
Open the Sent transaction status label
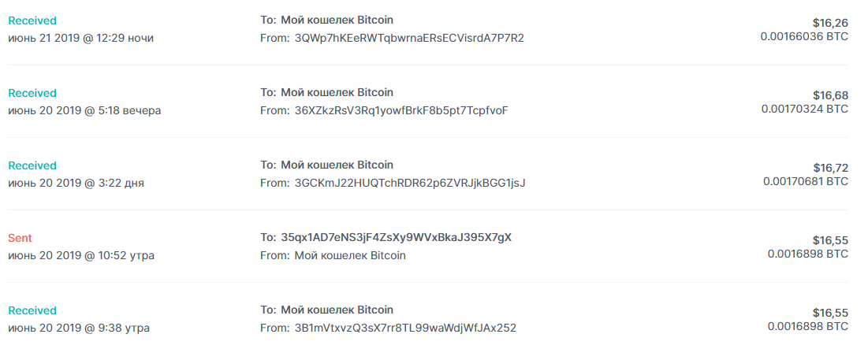(20, 238)
